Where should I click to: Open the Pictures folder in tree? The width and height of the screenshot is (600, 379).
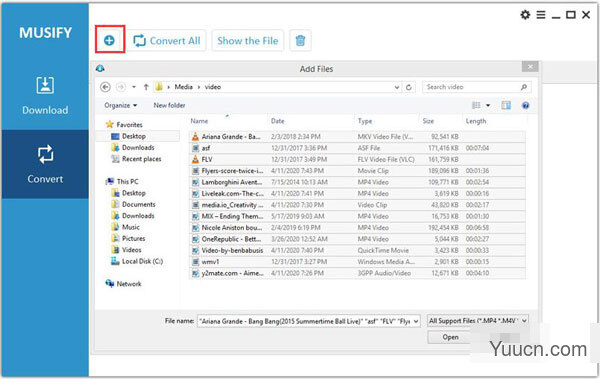pos(128,238)
